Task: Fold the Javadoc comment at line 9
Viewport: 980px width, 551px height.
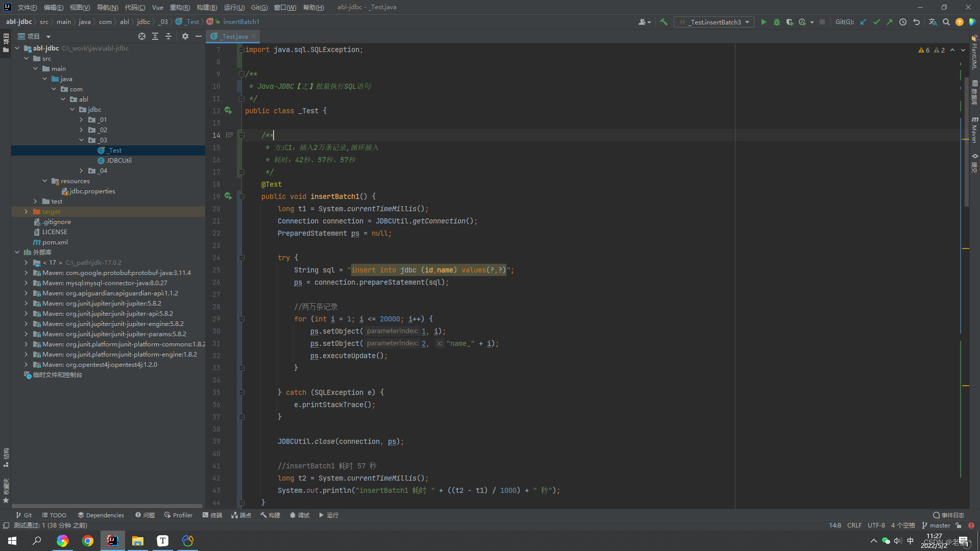Action: (x=242, y=74)
